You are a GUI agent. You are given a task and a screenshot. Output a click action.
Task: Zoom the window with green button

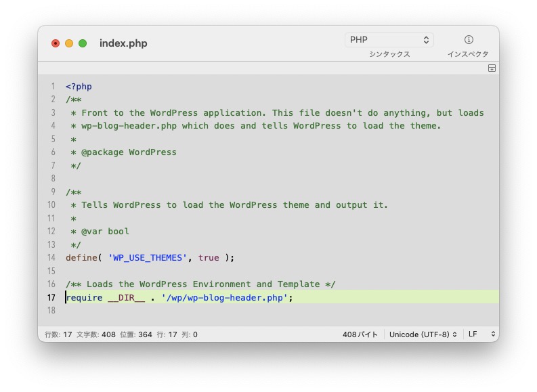coord(83,43)
